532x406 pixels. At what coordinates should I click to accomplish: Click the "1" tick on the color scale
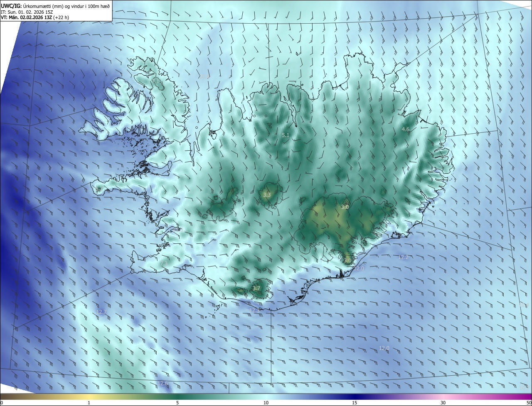pos(89,403)
